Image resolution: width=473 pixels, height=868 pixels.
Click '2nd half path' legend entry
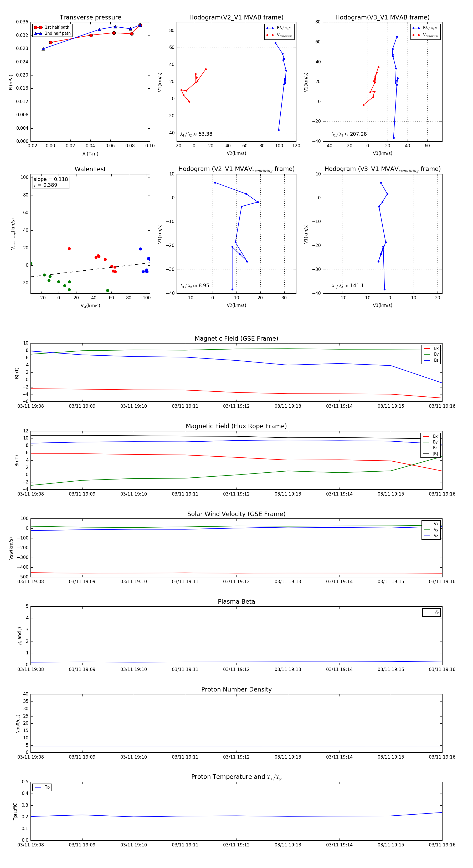52,33
